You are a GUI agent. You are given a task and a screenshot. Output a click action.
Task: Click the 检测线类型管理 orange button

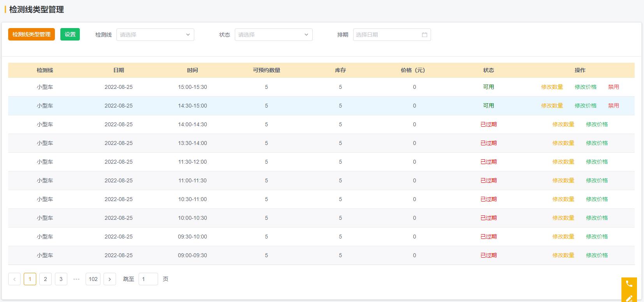[32, 34]
